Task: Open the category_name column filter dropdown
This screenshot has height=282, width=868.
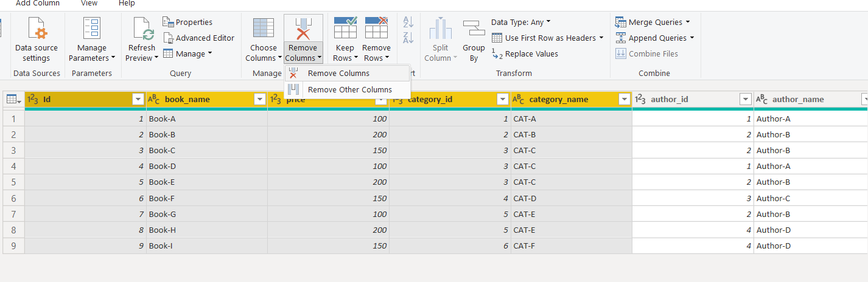Action: click(x=625, y=100)
